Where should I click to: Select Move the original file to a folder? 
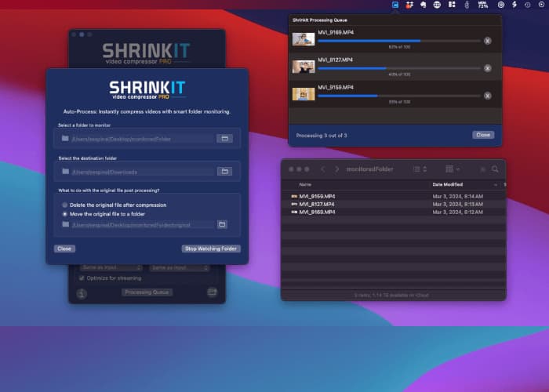(x=65, y=213)
